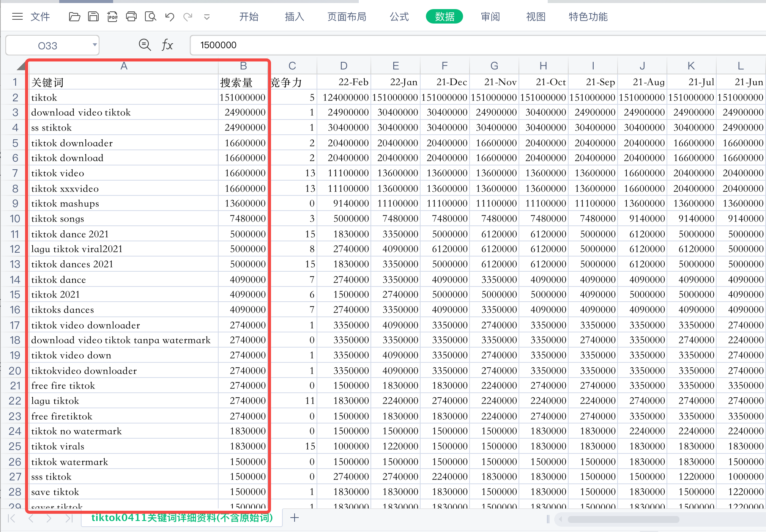This screenshot has height=532, width=766.
Task: Click the 21-Jun header cell
Action: point(741,82)
